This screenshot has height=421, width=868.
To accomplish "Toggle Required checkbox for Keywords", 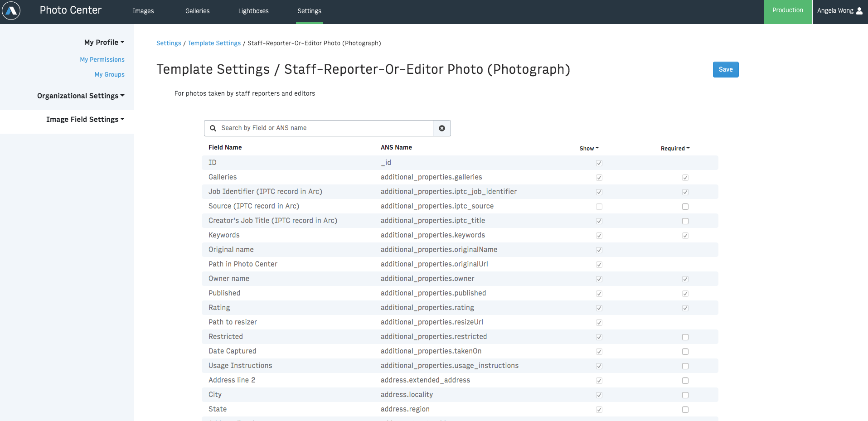I will (685, 236).
